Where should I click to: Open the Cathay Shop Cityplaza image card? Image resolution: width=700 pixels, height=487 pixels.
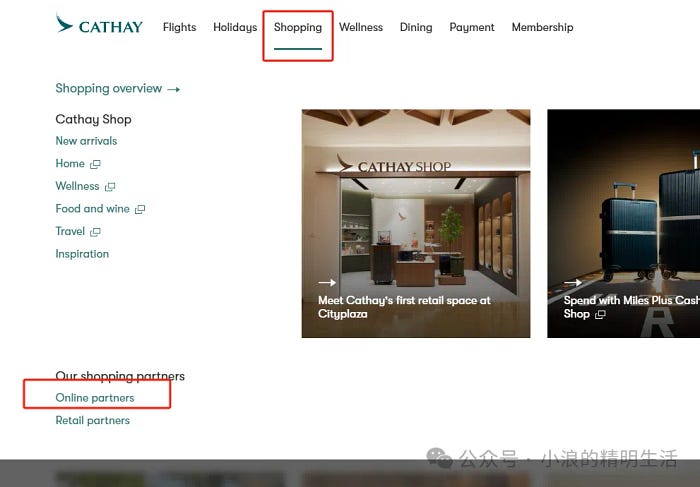pos(416,223)
